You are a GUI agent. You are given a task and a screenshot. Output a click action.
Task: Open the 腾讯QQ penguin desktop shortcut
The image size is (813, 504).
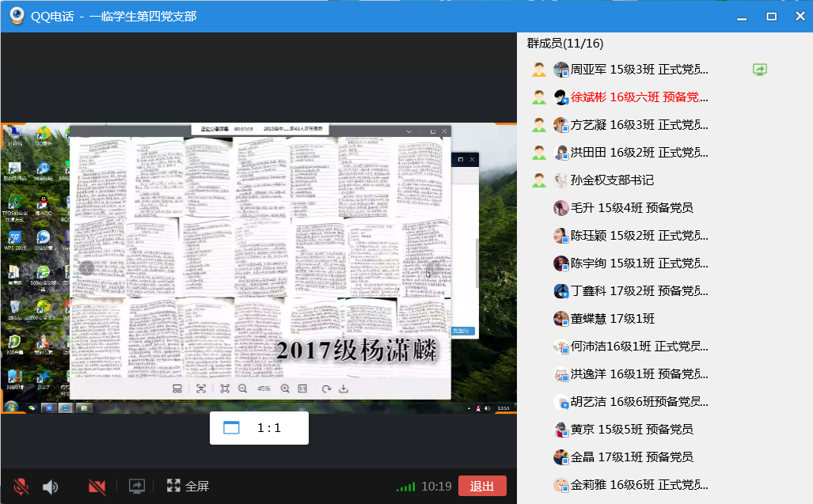pos(43,206)
